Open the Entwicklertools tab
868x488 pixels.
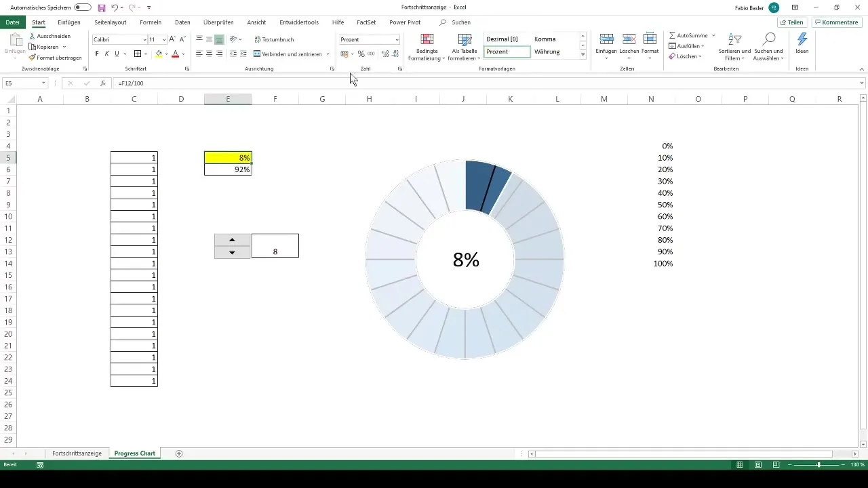[x=299, y=22]
